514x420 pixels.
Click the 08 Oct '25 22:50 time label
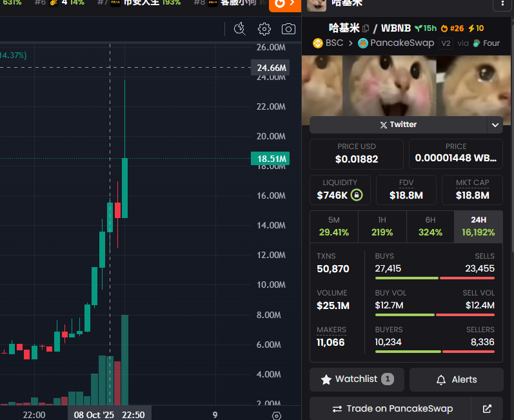pos(110,414)
